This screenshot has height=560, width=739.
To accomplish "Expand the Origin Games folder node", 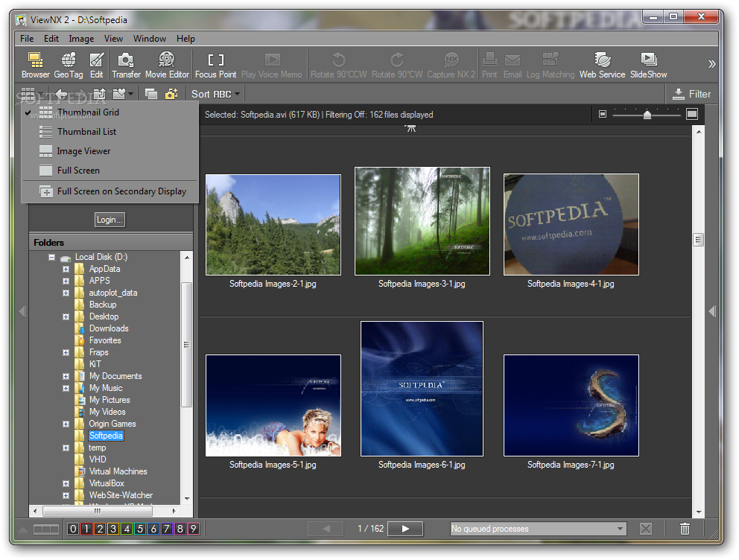I will pyautogui.click(x=66, y=424).
